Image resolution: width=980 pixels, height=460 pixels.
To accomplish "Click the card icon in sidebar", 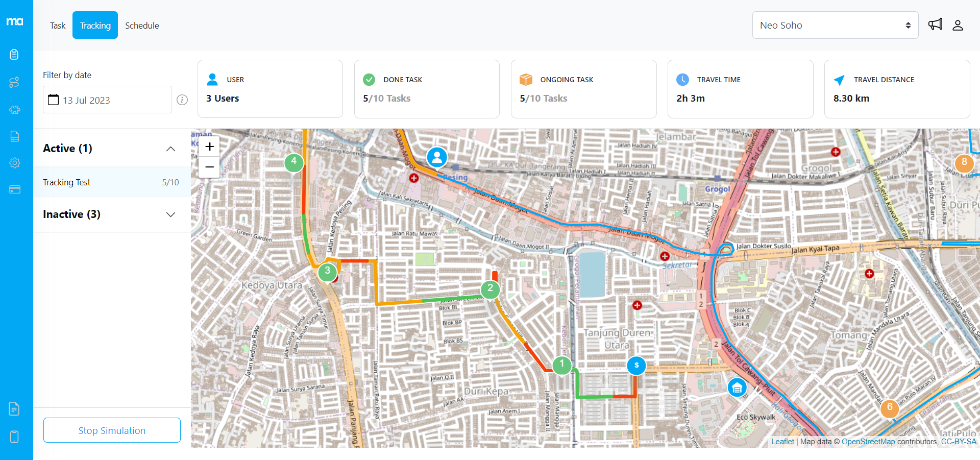I will point(14,190).
